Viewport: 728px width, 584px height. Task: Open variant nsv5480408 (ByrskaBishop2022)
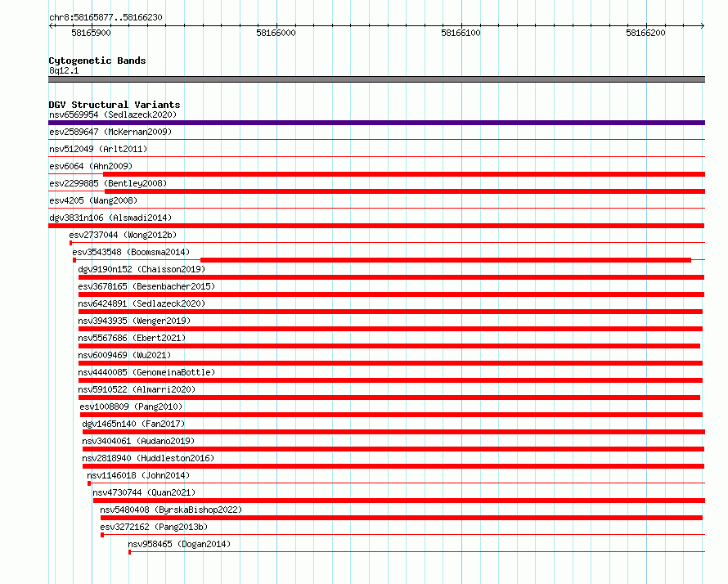coord(171,510)
